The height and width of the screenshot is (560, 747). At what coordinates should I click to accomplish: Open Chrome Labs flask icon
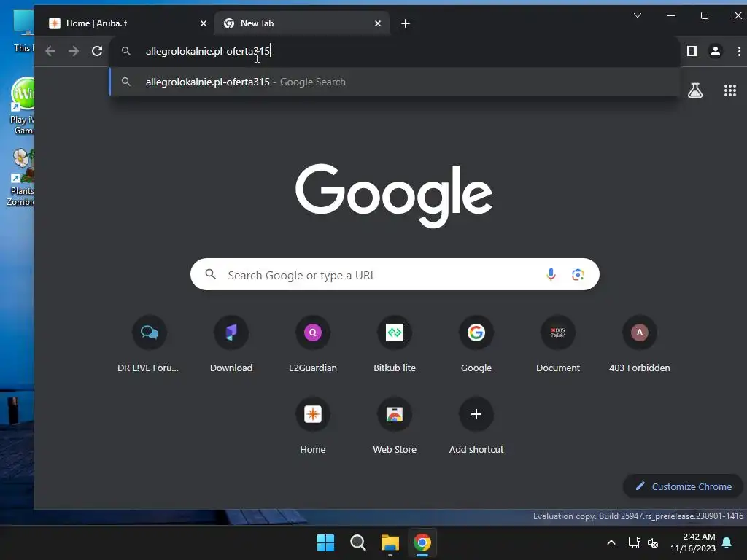tap(695, 90)
